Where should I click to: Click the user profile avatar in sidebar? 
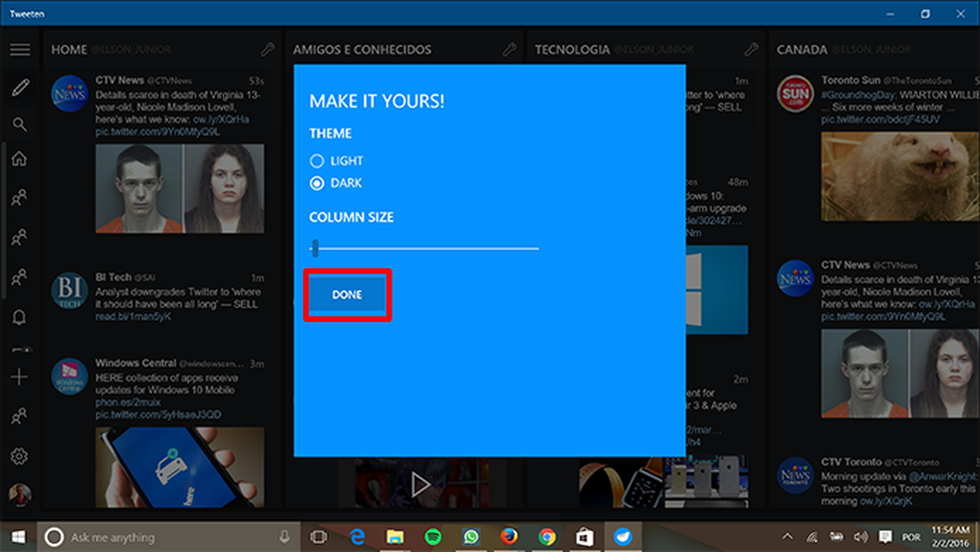click(20, 494)
